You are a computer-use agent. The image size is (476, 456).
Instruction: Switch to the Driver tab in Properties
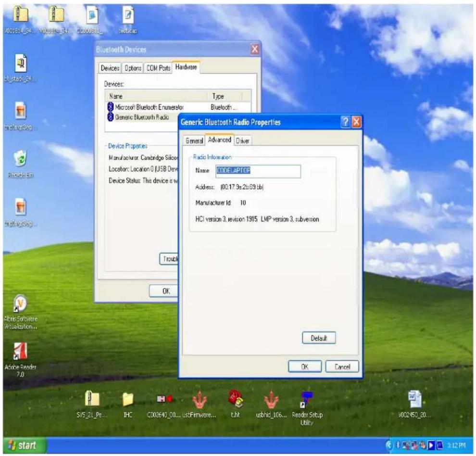[x=242, y=140]
